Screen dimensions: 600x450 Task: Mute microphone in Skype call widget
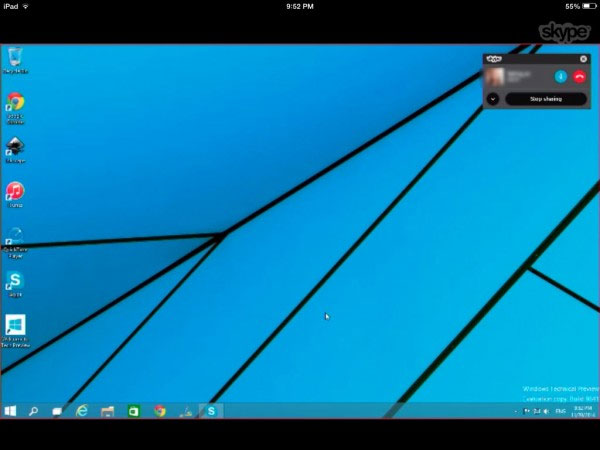click(x=561, y=77)
